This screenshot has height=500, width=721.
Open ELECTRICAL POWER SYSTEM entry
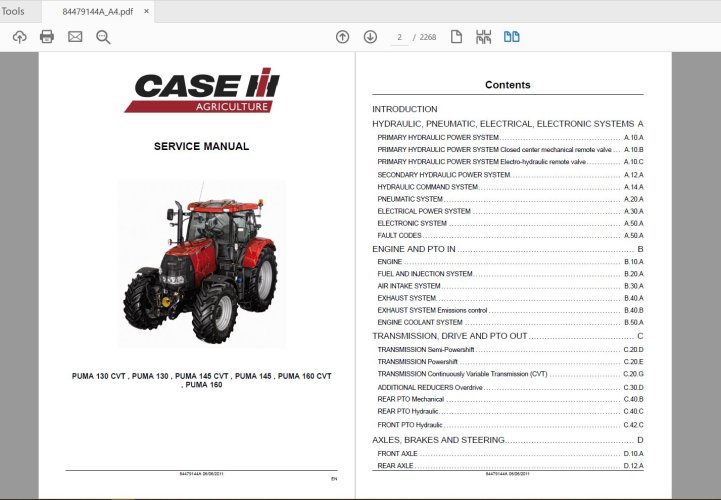pyautogui.click(x=510, y=211)
